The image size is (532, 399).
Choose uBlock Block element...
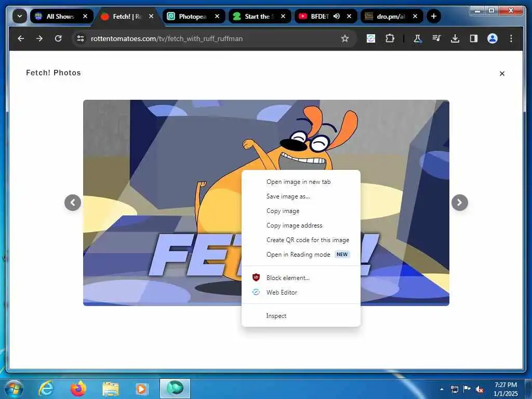point(301,278)
